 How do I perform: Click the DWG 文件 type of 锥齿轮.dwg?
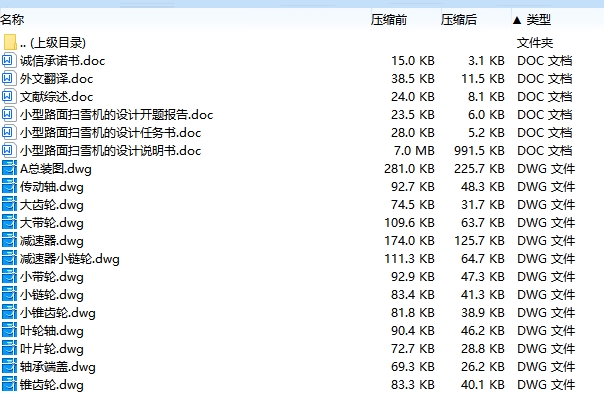[x=546, y=384]
